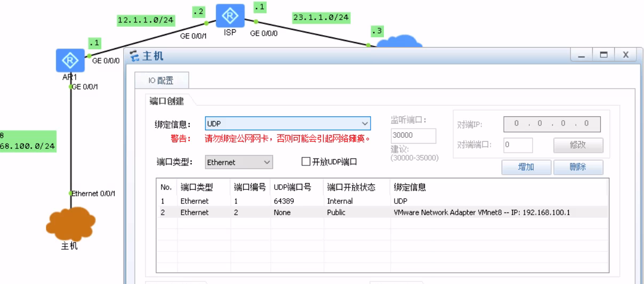Maximize the 主机 window
The width and height of the screenshot is (644, 284).
point(604,56)
